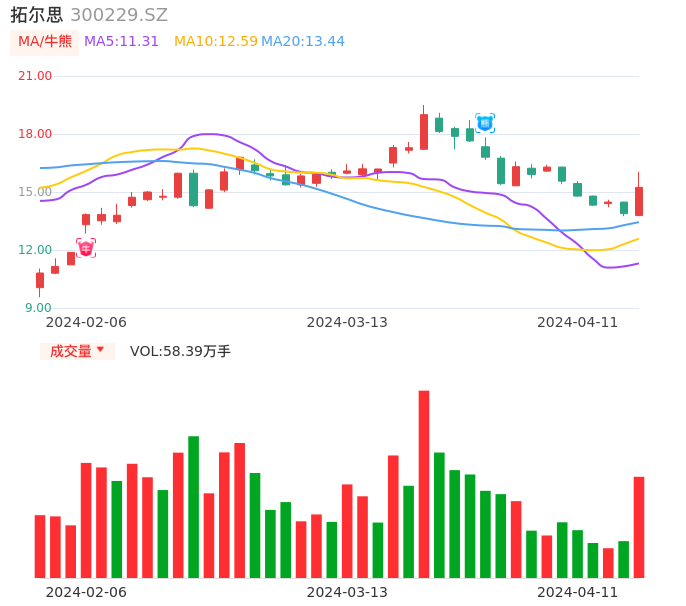Click the 2024-03-13 date label under volume
Viewport: 686px width, 606px height.
[346, 592]
